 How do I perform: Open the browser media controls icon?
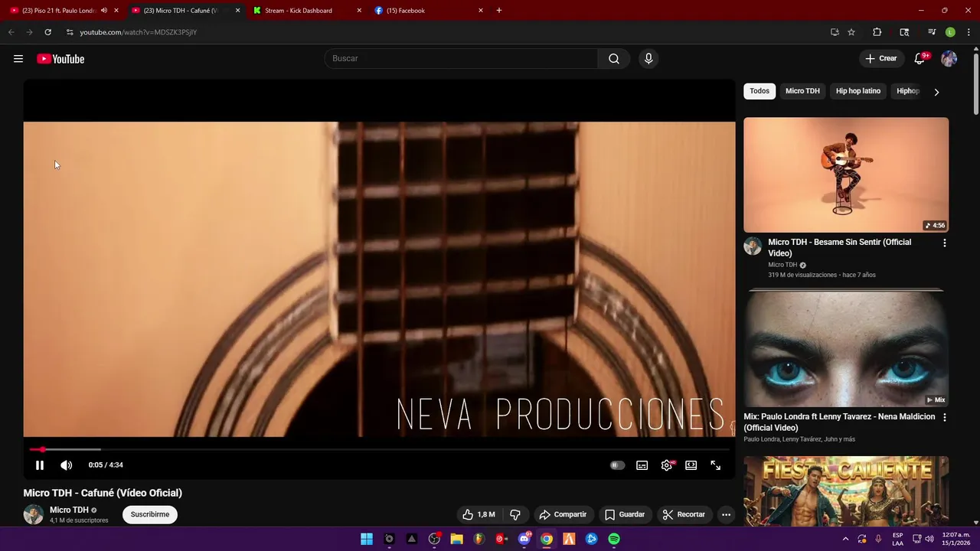coord(932,32)
